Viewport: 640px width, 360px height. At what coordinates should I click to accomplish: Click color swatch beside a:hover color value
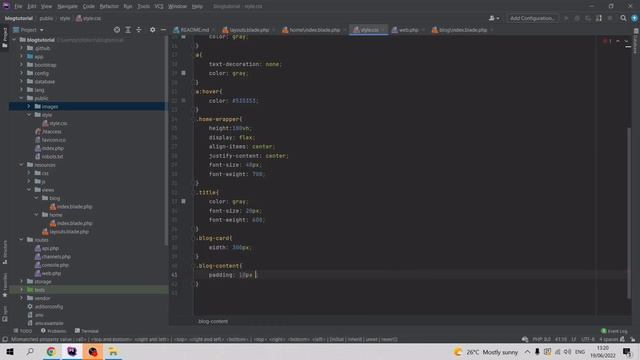point(183,100)
